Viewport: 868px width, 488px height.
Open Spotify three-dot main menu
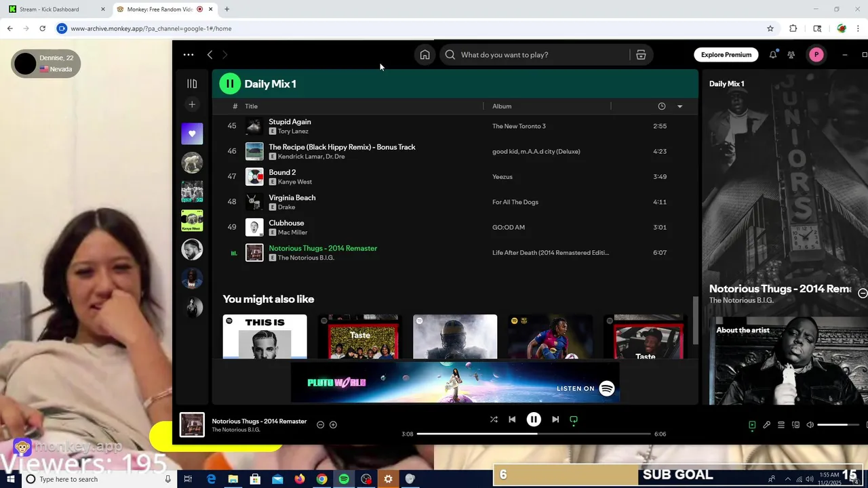pos(189,55)
